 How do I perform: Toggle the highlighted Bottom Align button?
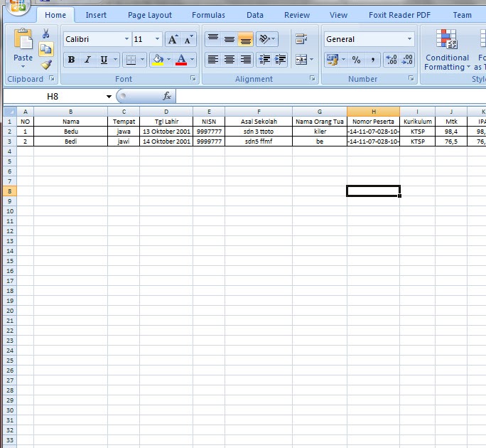pos(245,39)
